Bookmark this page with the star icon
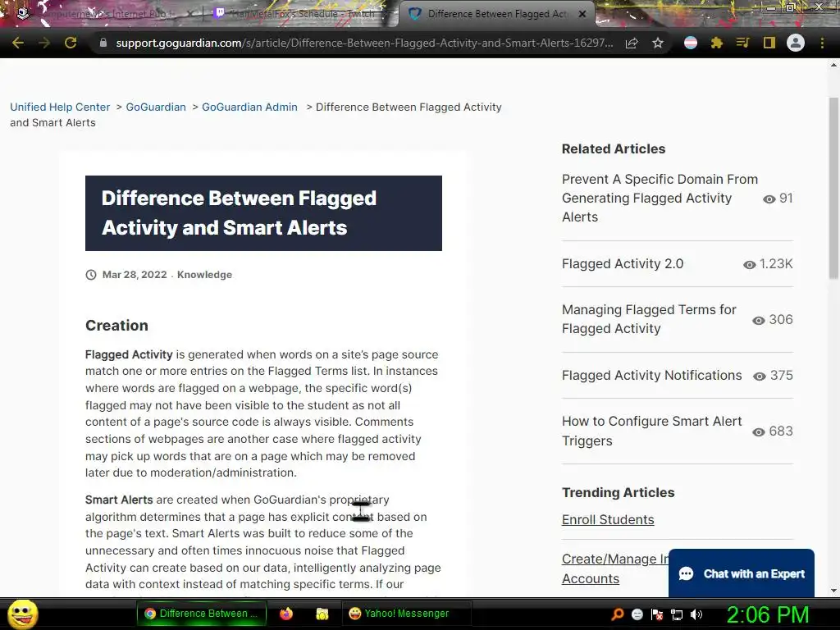This screenshot has height=630, width=840. [658, 43]
